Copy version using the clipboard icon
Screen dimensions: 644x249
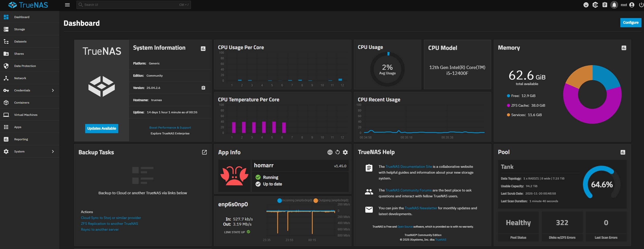[203, 87]
